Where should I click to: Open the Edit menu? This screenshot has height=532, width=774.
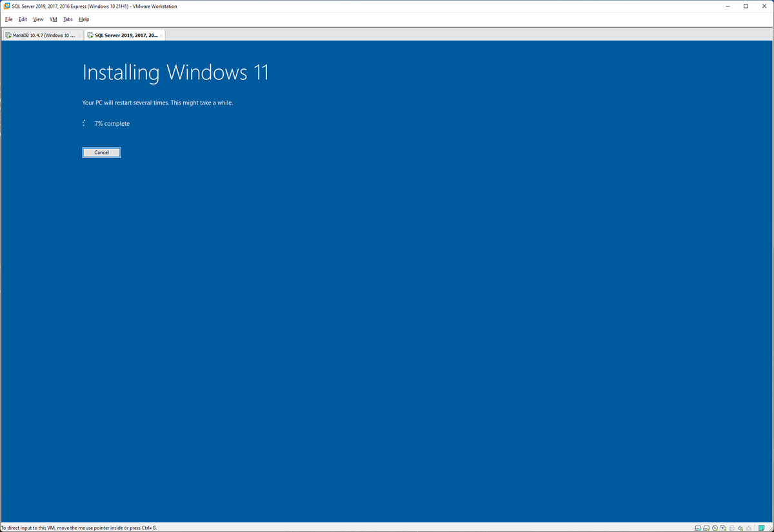pyautogui.click(x=23, y=19)
